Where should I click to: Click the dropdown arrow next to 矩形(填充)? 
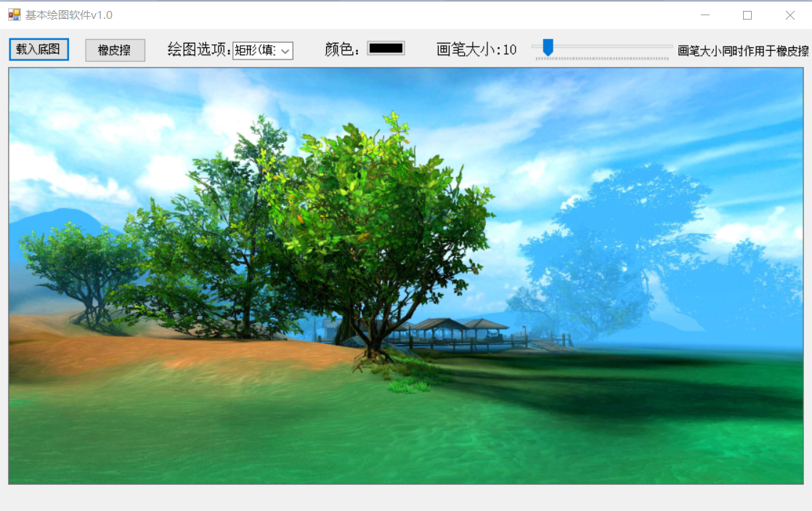point(285,50)
